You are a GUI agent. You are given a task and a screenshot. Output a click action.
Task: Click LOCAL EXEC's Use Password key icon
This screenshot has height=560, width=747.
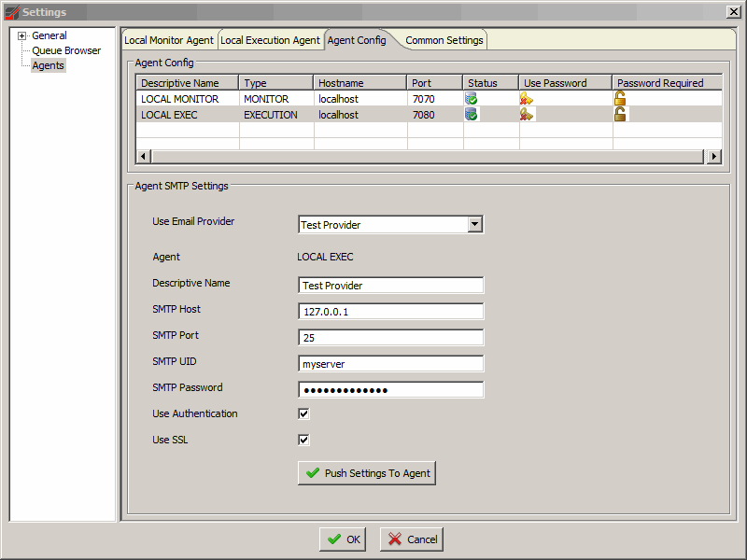pyautogui.click(x=527, y=114)
